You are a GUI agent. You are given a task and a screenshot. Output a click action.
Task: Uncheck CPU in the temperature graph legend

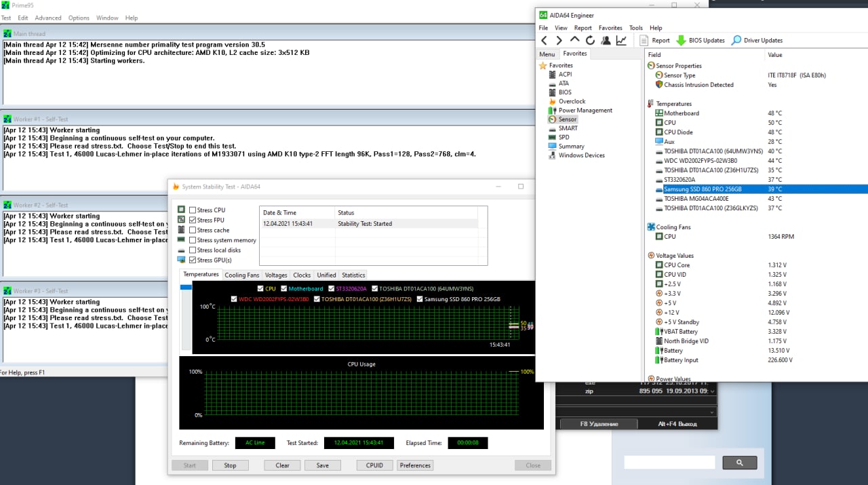click(261, 289)
